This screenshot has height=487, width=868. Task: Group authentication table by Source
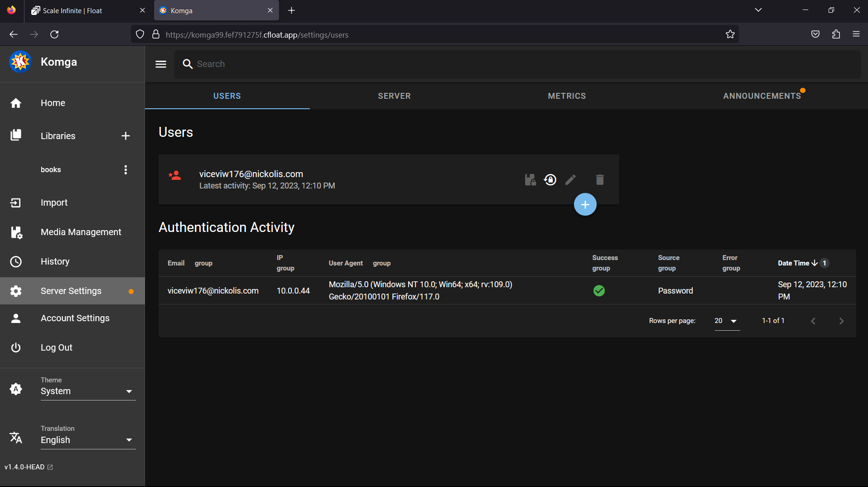[x=667, y=268]
